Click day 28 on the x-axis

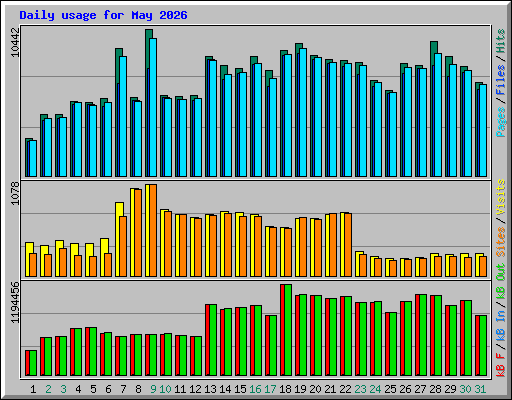(x=435, y=389)
